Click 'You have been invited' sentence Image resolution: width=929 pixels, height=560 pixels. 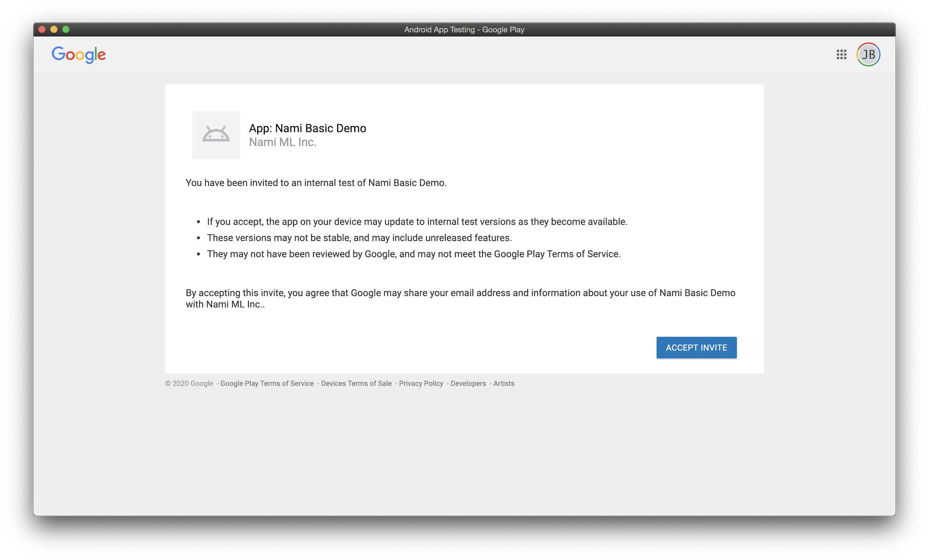[x=316, y=183]
